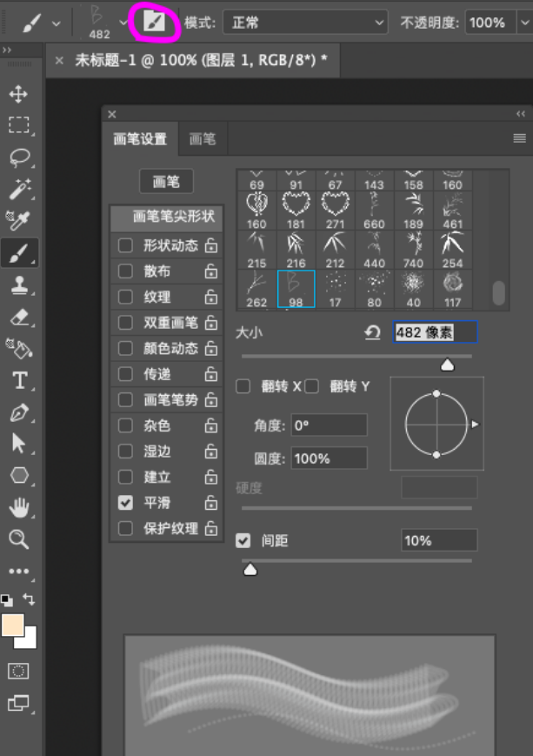The image size is (533, 756).
Task: Swap foreground and background colors
Action: tap(29, 599)
